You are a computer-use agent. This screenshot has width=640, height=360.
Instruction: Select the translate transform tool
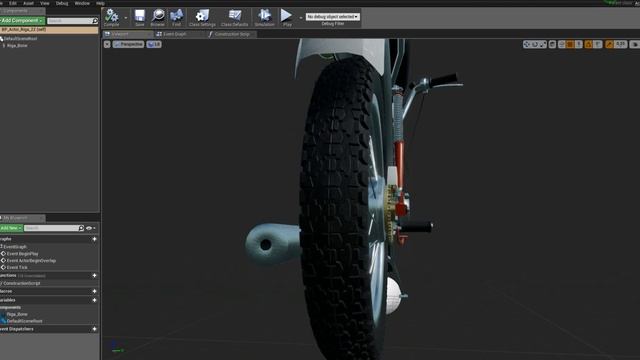pyautogui.click(x=527, y=44)
